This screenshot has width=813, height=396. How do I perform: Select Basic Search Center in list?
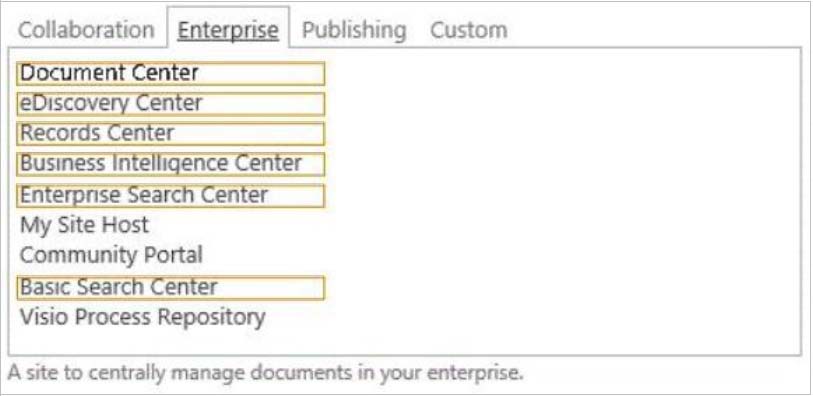(x=171, y=288)
